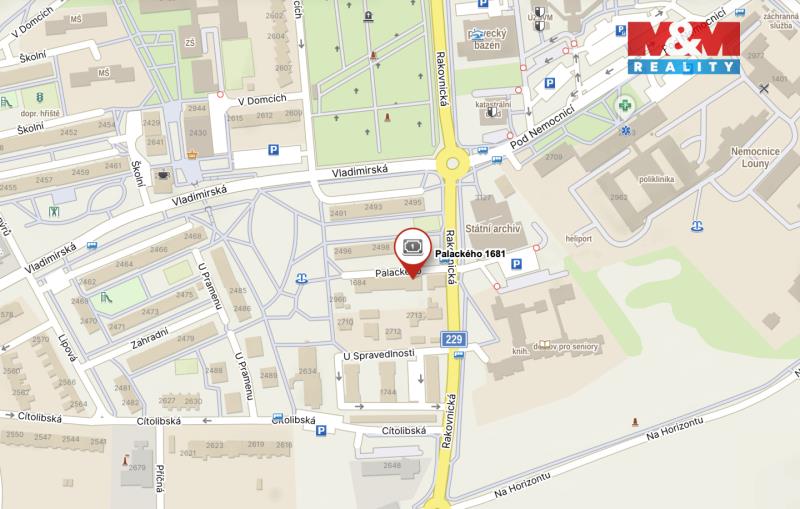Select the Nemocnice Louny label
This screenshot has width=800, height=509.
(755, 158)
